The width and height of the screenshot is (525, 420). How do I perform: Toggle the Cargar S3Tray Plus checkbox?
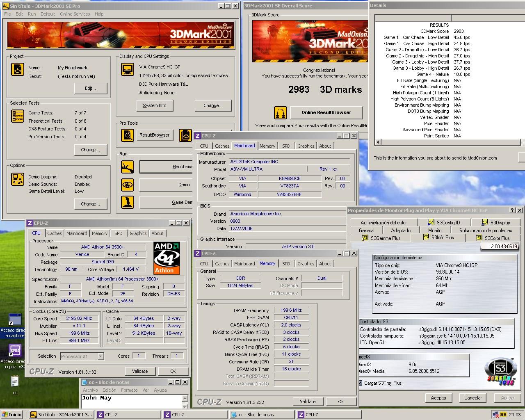361,383
